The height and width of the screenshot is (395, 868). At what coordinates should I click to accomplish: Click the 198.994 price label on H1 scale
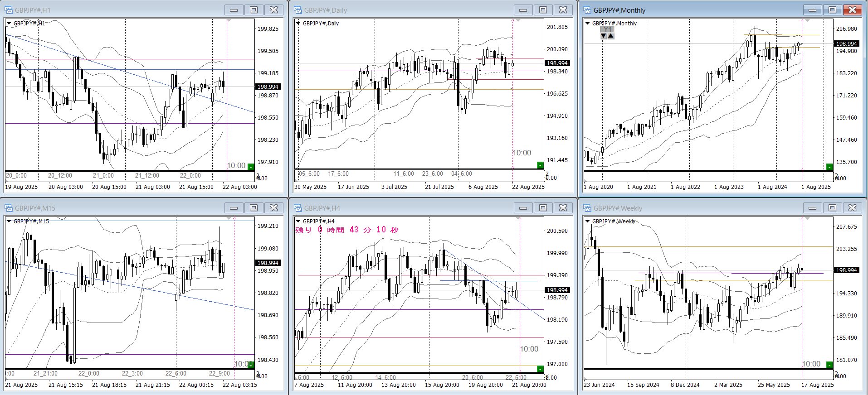click(x=268, y=87)
